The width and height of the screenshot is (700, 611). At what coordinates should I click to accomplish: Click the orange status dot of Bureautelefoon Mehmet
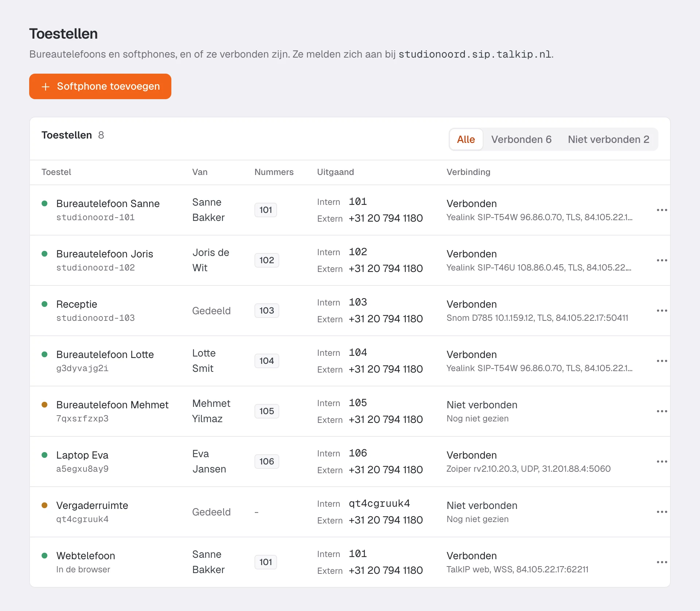click(44, 405)
